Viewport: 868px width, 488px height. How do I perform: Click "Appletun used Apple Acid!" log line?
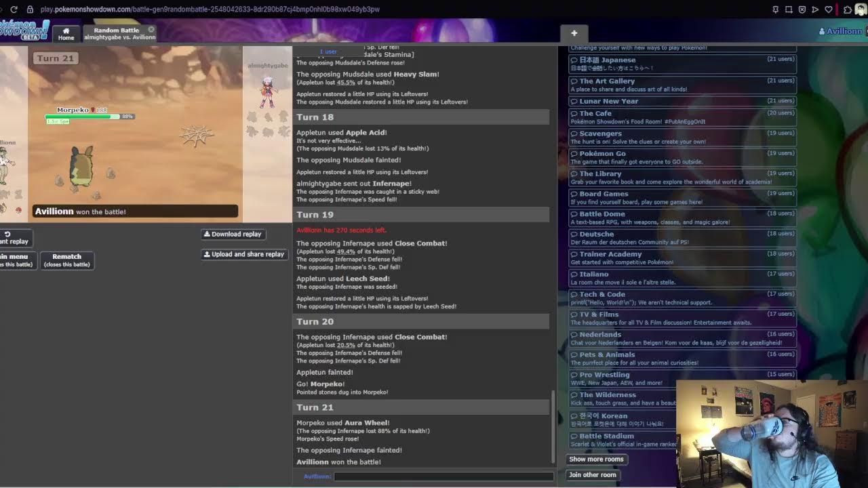[342, 133]
